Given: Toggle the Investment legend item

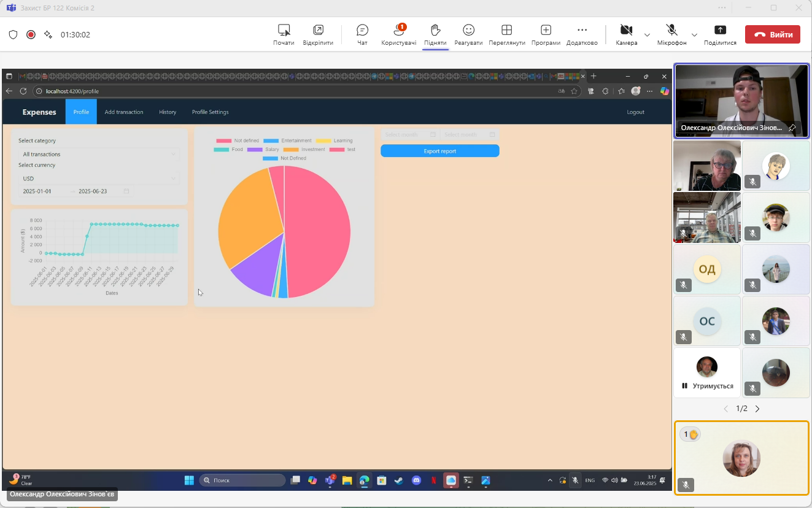Looking at the screenshot, I should (x=304, y=149).
